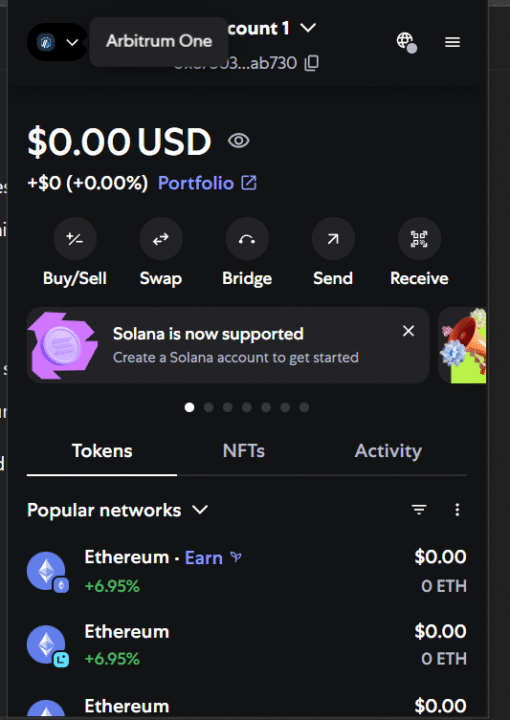This screenshot has width=510, height=720.
Task: Dismiss the Solana is now supported banner
Action: tap(408, 331)
